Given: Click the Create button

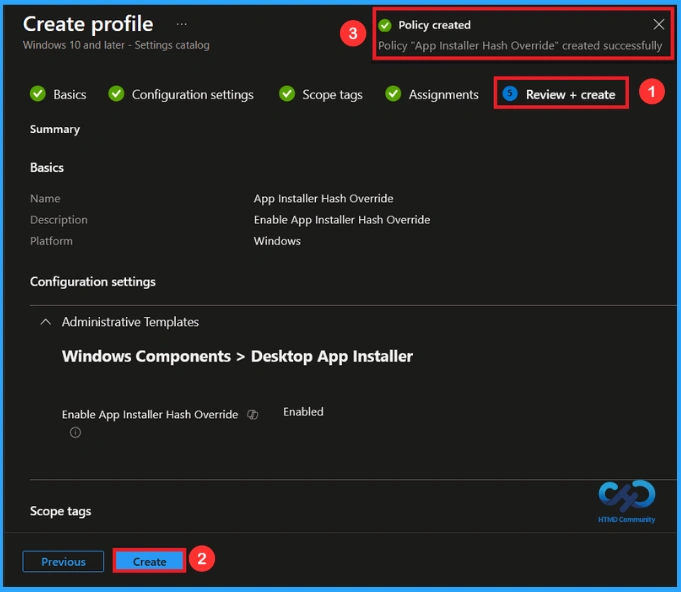Looking at the screenshot, I should (x=149, y=561).
